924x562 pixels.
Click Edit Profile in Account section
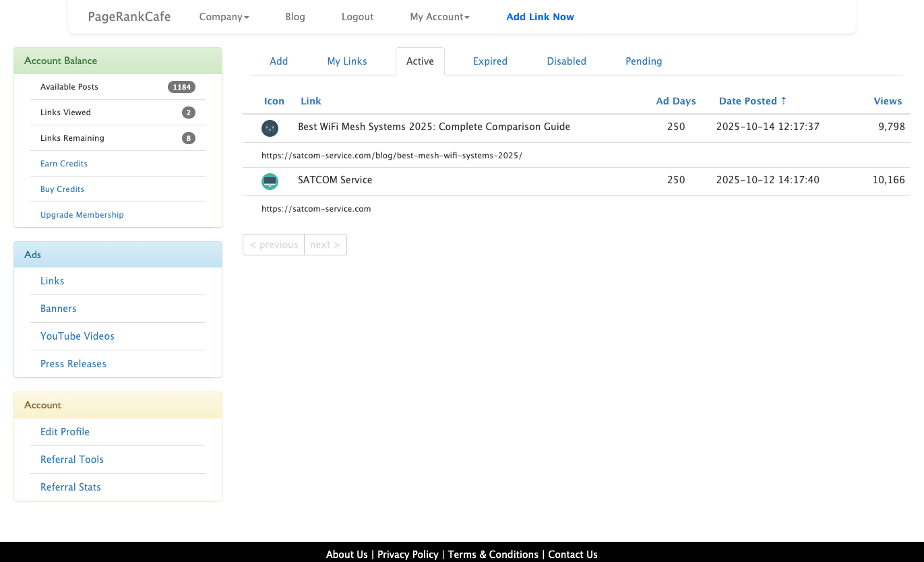click(x=65, y=432)
